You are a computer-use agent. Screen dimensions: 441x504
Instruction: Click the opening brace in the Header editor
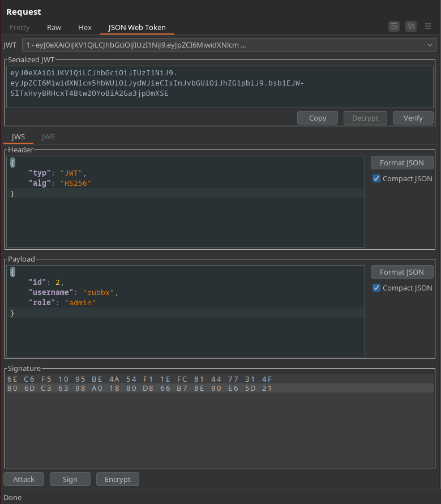click(x=12, y=163)
